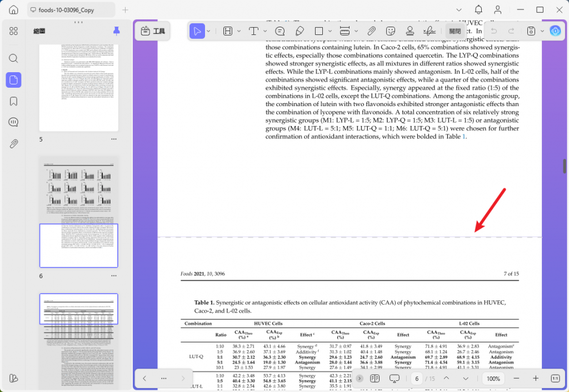This screenshot has height=392, width=569.
Task: Select the rectangle shape tool
Action: tap(319, 31)
